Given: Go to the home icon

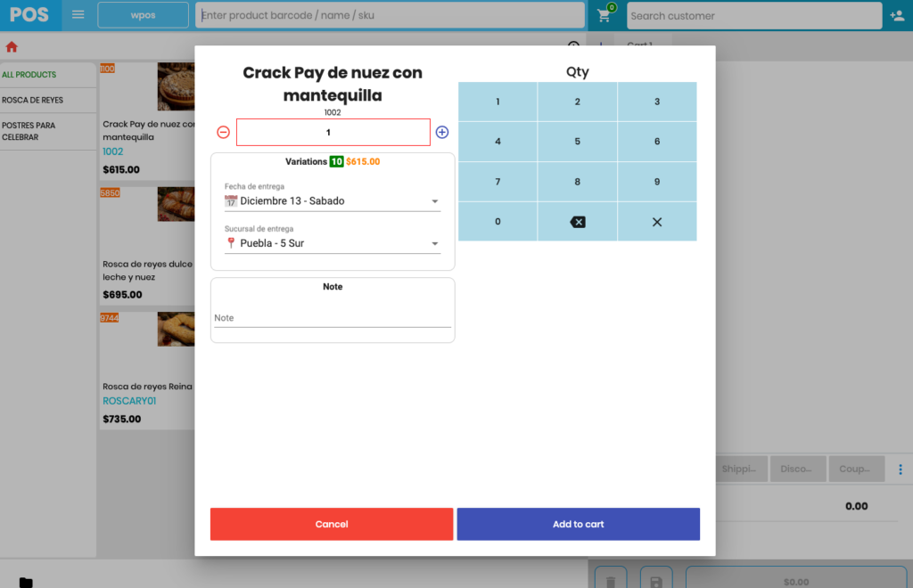Looking at the screenshot, I should tap(12, 47).
